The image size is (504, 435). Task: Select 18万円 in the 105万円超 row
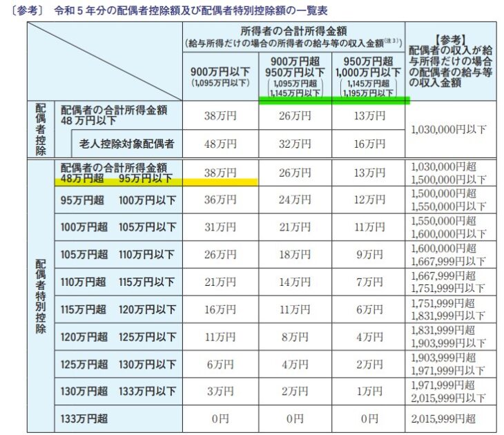[x=295, y=255]
